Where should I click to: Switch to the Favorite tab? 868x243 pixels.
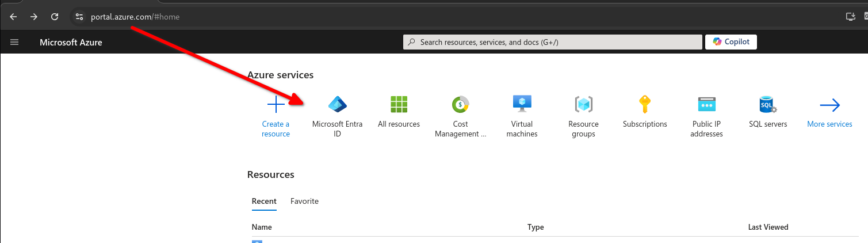click(304, 201)
